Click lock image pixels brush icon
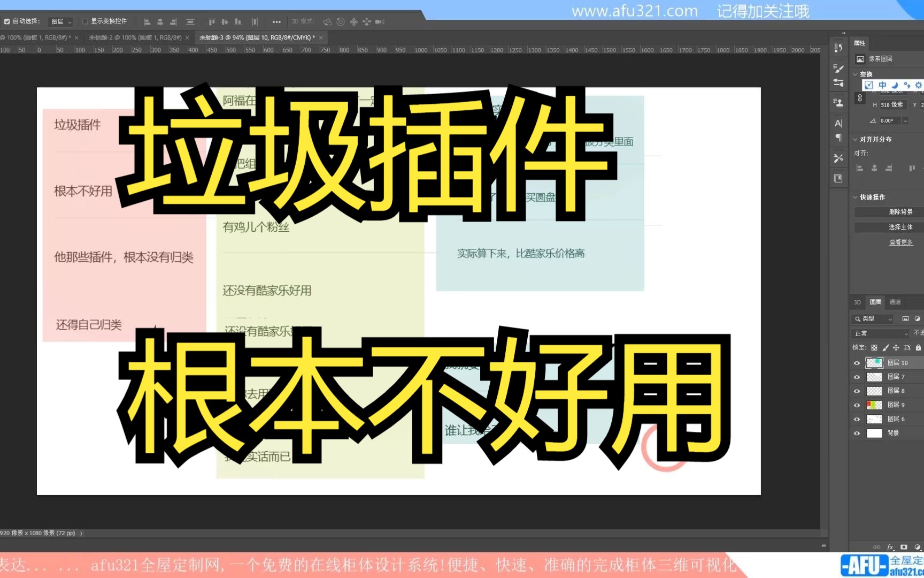Image resolution: width=924 pixels, height=578 pixels. coord(885,348)
